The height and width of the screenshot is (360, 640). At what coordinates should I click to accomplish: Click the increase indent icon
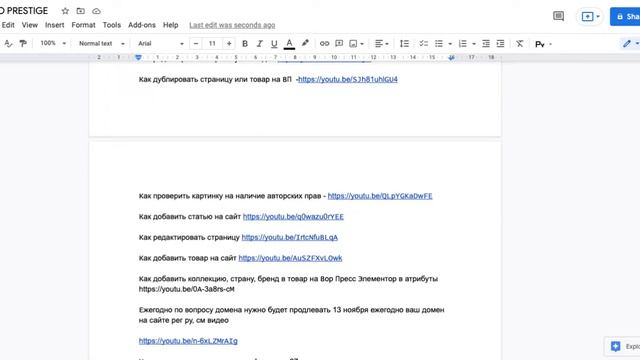point(500,44)
